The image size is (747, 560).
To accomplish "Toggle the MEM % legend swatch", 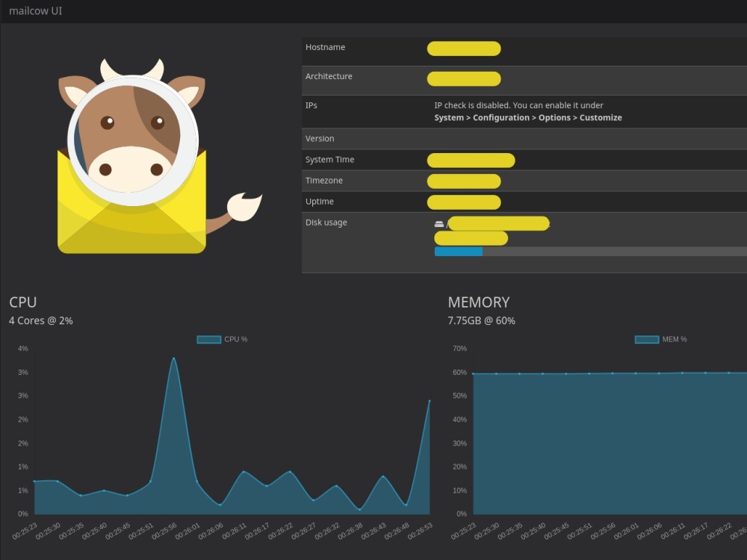I will click(646, 340).
